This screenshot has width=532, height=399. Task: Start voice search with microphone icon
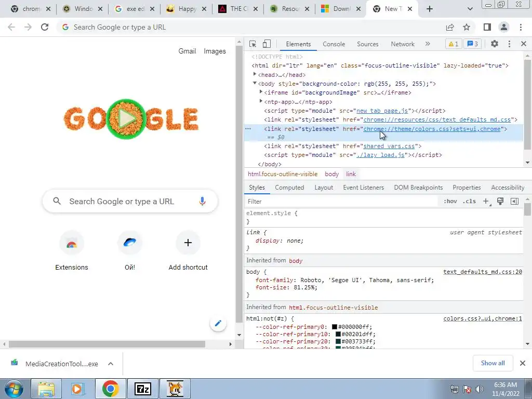pyautogui.click(x=202, y=201)
